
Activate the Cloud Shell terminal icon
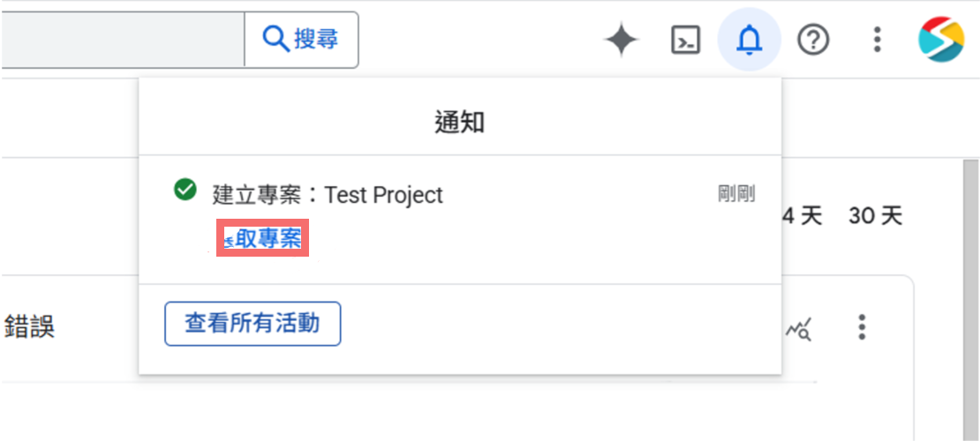point(686,40)
